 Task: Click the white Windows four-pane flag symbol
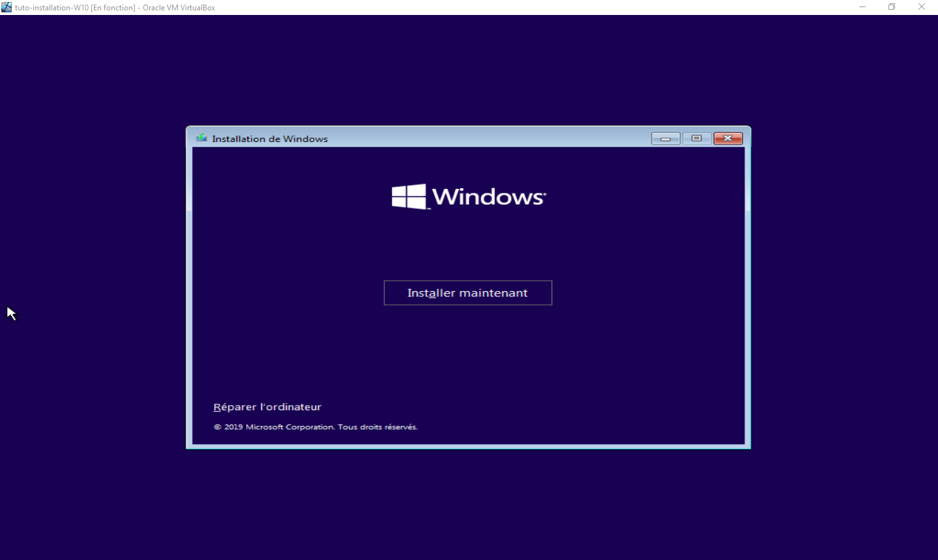coord(409,197)
